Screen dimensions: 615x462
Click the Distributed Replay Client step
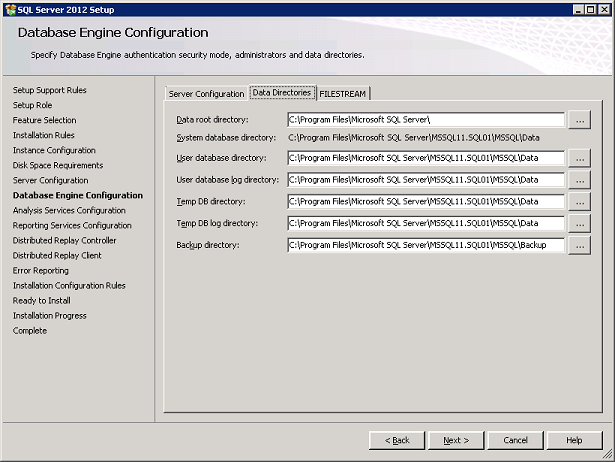tap(57, 256)
